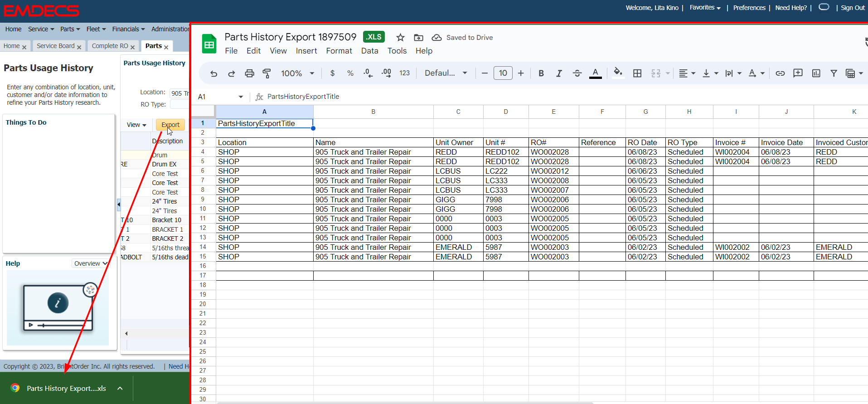Screen dimensions: 868x404
Task: Create a filter icon
Action: 834,73
